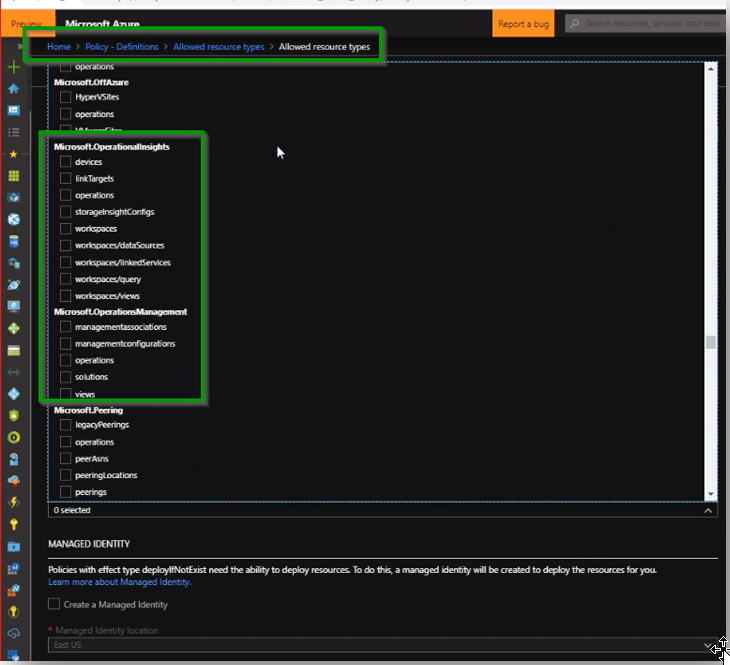Open the Azure Cosmos DB planet icon

[x=14, y=285]
